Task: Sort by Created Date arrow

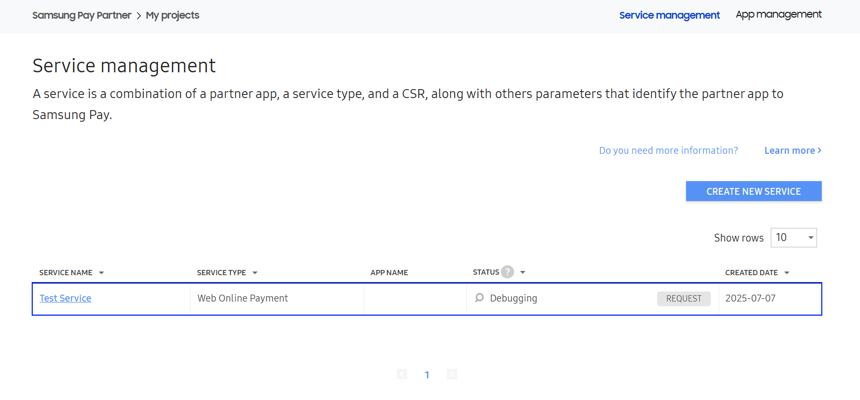Action: coord(787,273)
